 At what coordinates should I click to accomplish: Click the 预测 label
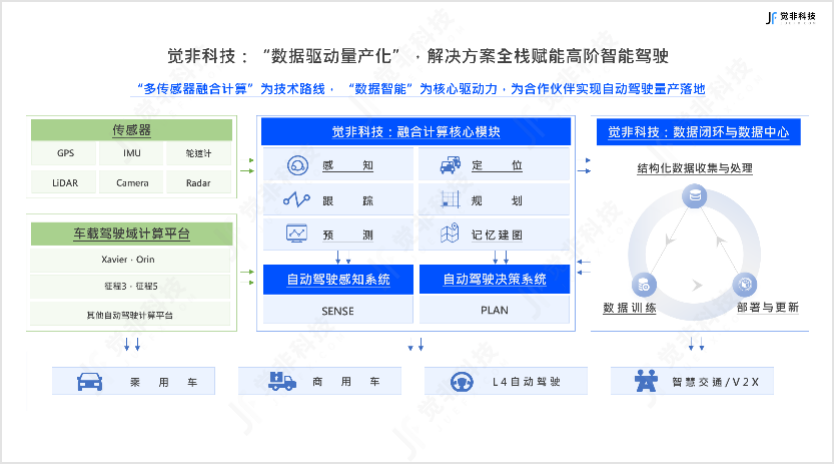coord(348,235)
